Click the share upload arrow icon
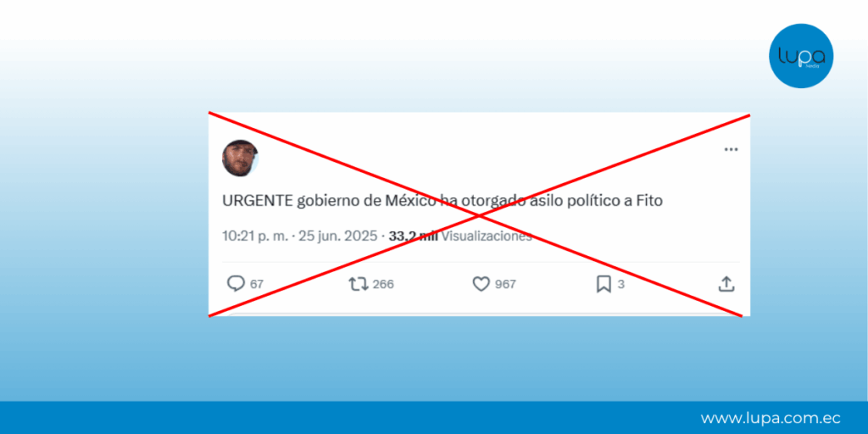This screenshot has width=868, height=434. tap(726, 284)
